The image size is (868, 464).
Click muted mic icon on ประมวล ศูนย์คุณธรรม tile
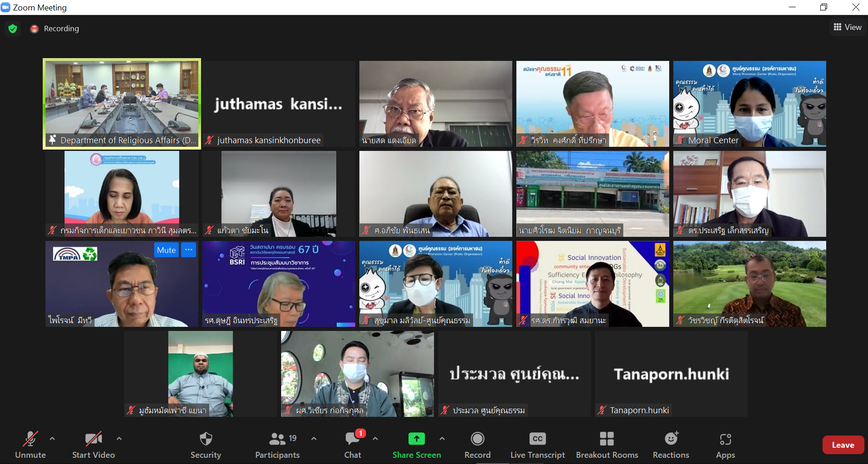pyautogui.click(x=445, y=410)
